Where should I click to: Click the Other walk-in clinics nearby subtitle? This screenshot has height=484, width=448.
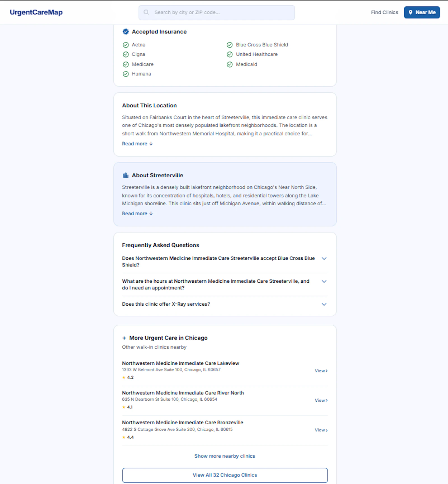point(154,347)
